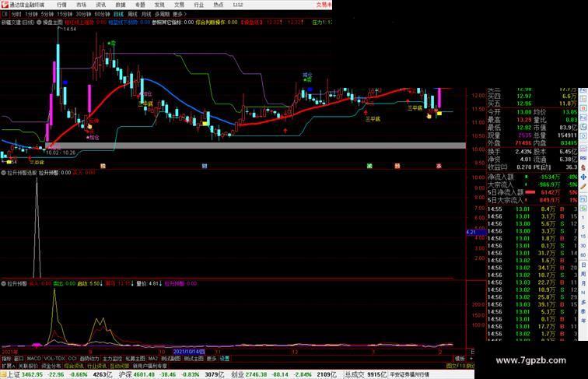Click the 平安证券福州行情 server status
588x379 pixels.
point(409,374)
